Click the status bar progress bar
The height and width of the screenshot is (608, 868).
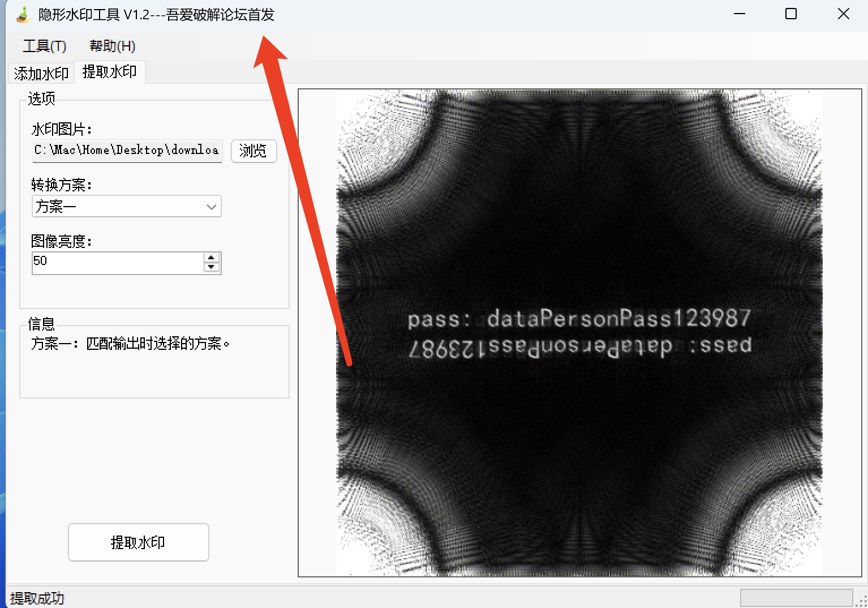pyautogui.click(x=796, y=598)
